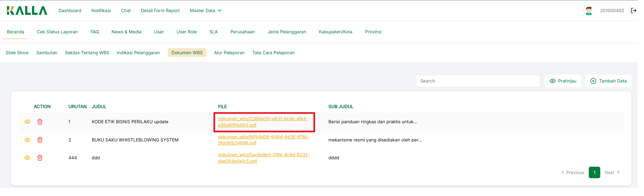Go to Next page in pagination

tap(612, 172)
